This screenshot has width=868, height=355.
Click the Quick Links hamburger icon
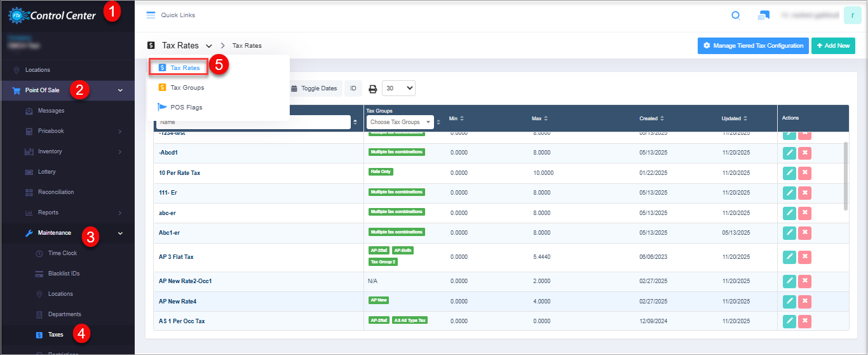pyautogui.click(x=151, y=15)
